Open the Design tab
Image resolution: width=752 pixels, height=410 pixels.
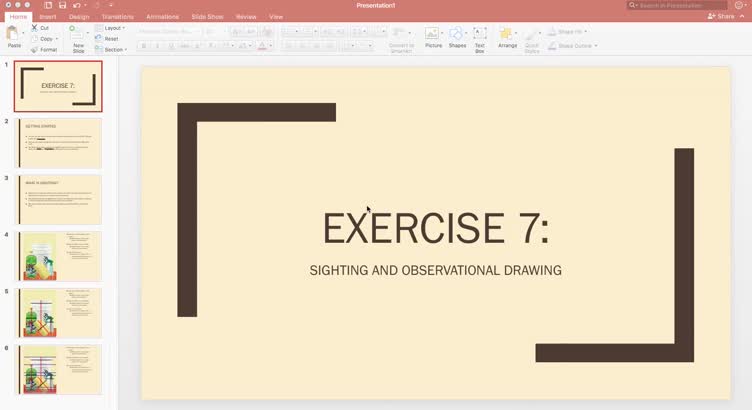pyautogui.click(x=79, y=17)
